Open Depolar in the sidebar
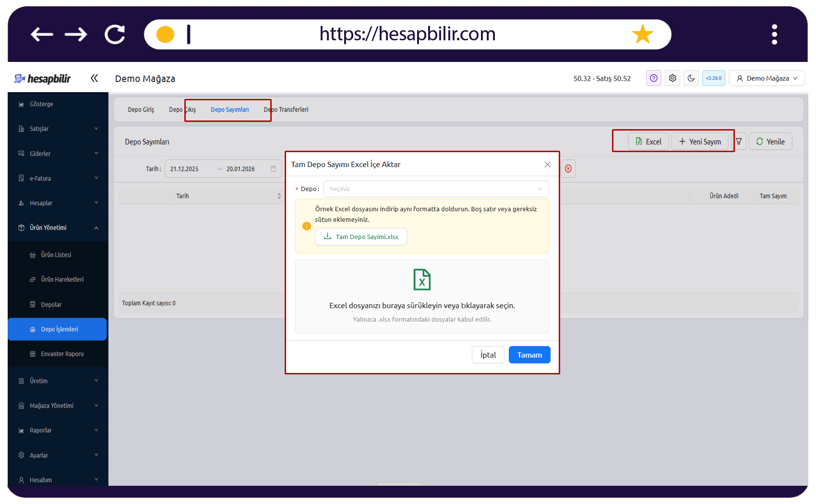 click(57, 304)
